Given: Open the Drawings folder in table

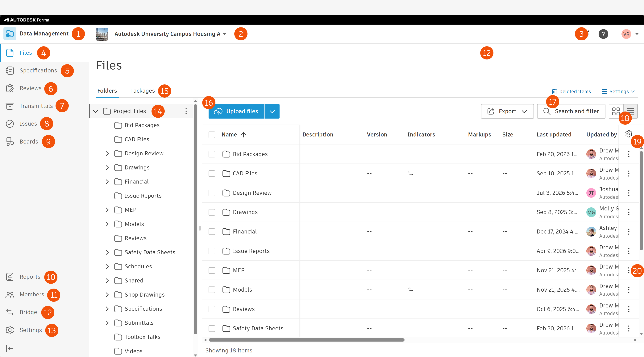Looking at the screenshot, I should pos(245,212).
